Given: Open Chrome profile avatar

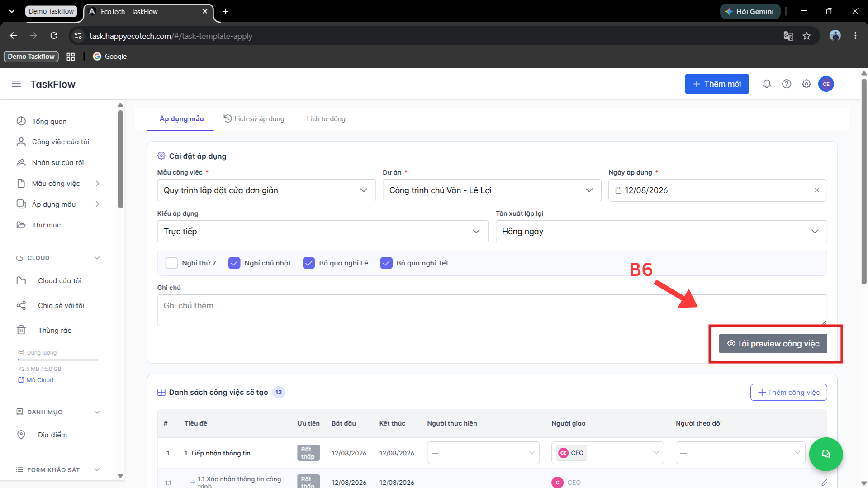Looking at the screenshot, I should coord(835,36).
